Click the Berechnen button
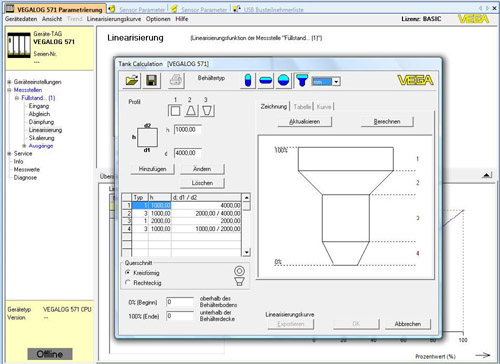 pyautogui.click(x=387, y=122)
